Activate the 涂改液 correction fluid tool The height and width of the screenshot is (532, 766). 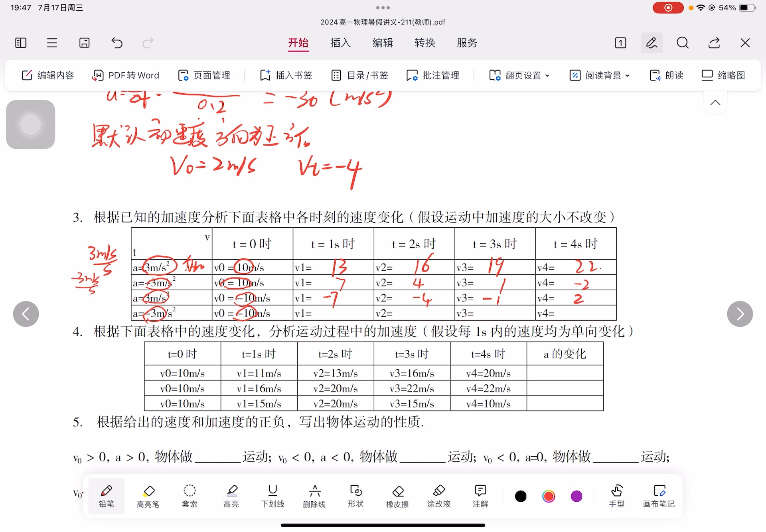pyautogui.click(x=438, y=496)
